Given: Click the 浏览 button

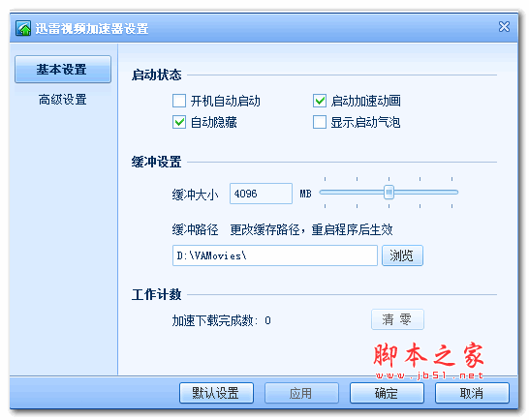Looking at the screenshot, I should [x=402, y=255].
